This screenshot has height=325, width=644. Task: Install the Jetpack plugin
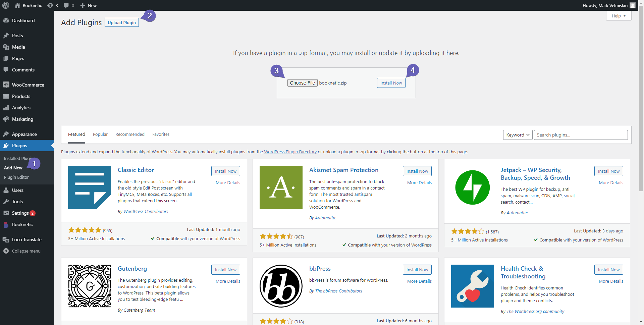pyautogui.click(x=609, y=171)
